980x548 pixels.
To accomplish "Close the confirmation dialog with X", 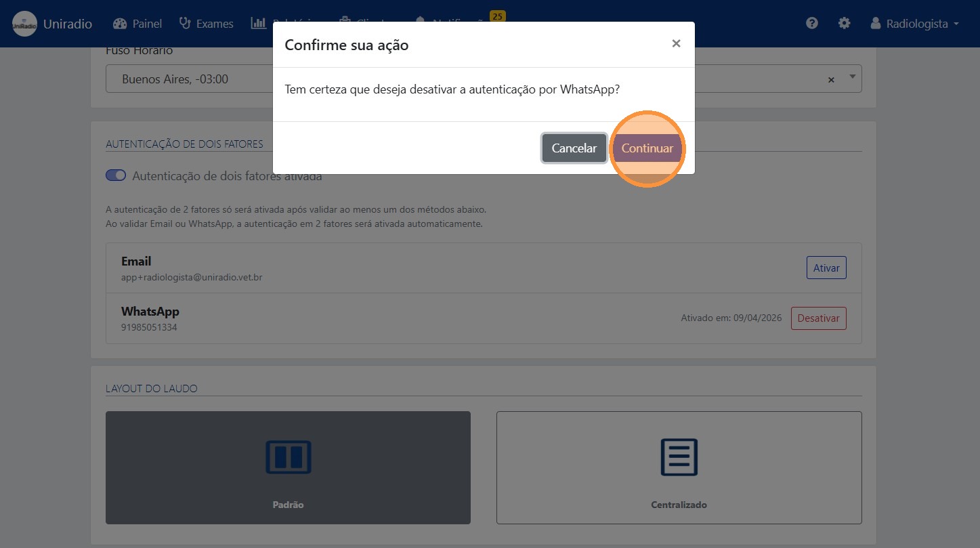I will click(x=676, y=43).
